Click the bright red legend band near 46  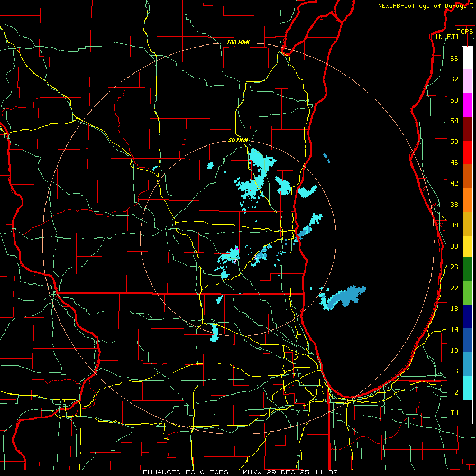(x=467, y=152)
